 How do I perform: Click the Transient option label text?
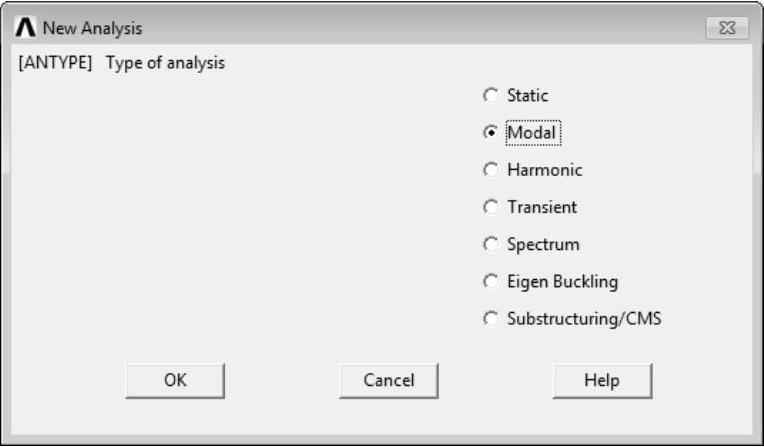click(x=542, y=207)
